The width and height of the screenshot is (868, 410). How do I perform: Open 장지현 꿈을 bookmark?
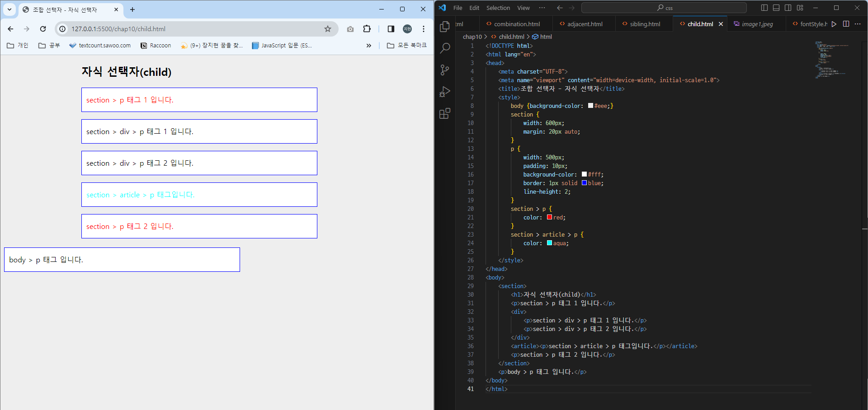point(212,46)
